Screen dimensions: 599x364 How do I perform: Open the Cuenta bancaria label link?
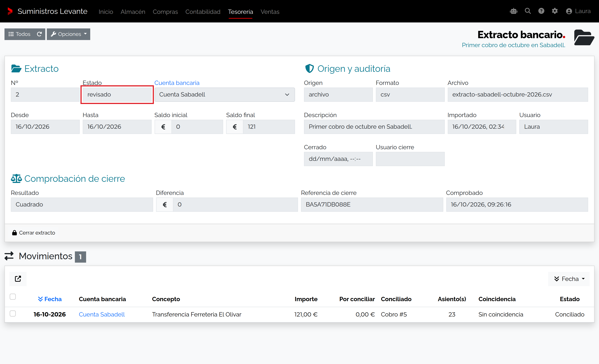[x=177, y=83]
